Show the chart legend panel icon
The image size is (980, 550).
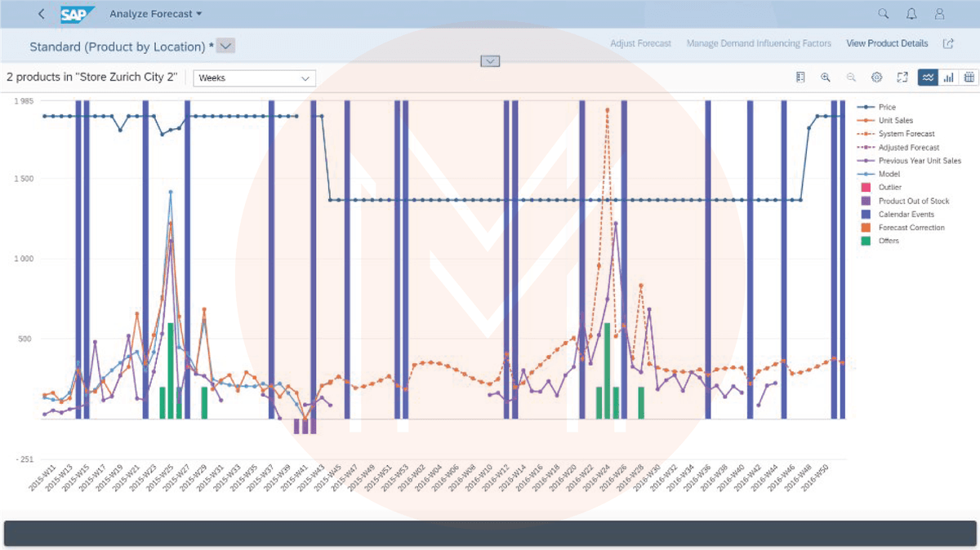click(x=800, y=78)
